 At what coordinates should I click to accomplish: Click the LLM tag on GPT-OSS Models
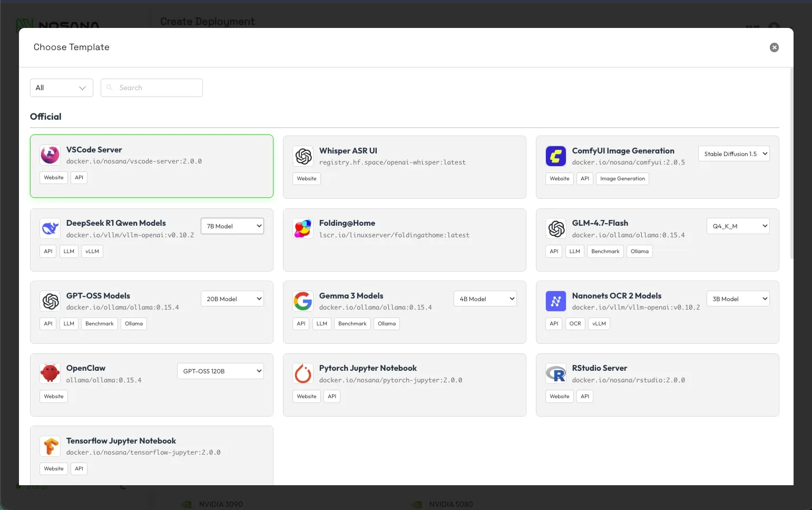point(69,324)
